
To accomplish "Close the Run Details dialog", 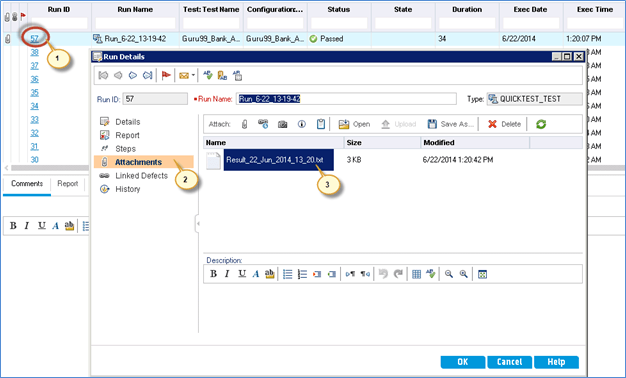I will point(578,57).
